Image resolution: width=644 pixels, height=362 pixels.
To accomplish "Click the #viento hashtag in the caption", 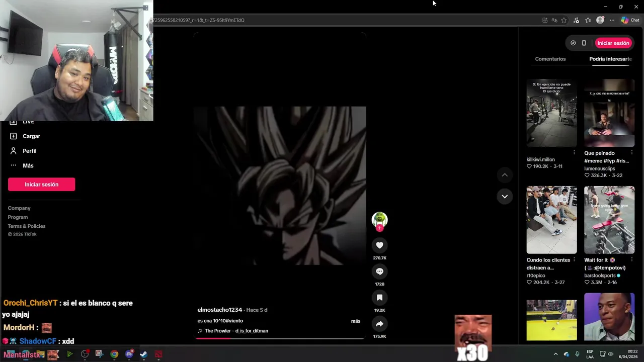I will [234, 321].
